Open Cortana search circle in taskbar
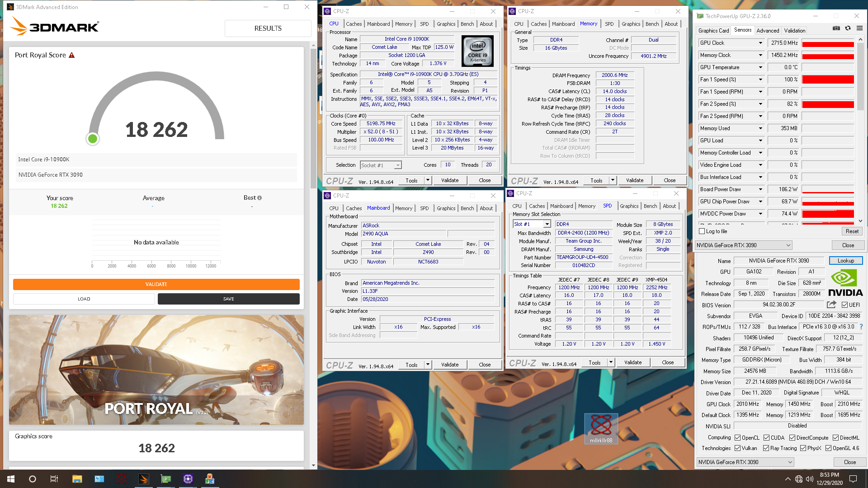The height and width of the screenshot is (488, 868). (32, 479)
